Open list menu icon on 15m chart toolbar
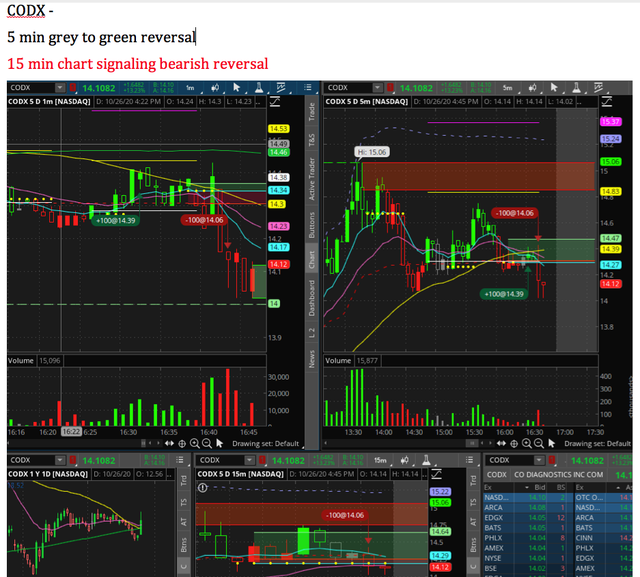The width and height of the screenshot is (640, 577). tap(470, 460)
